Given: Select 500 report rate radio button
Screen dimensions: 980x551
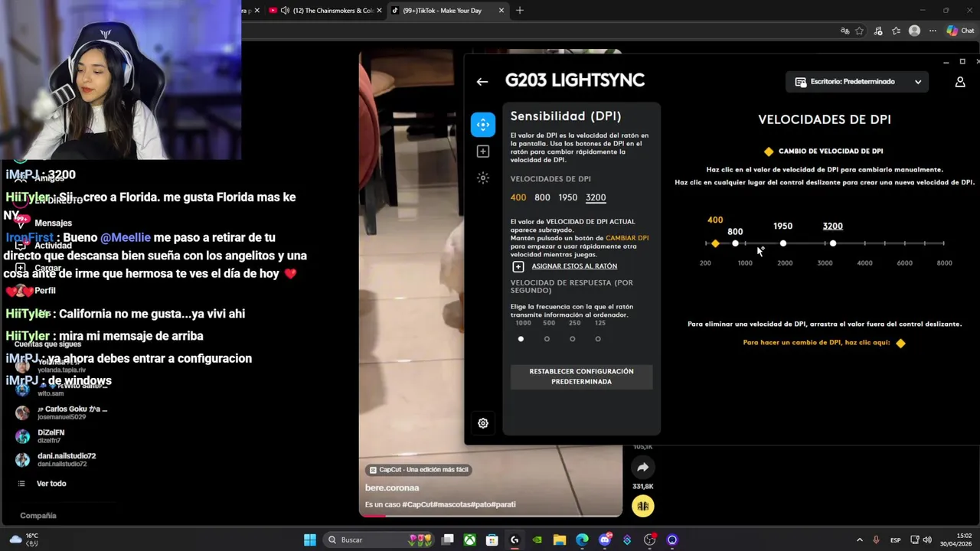Looking at the screenshot, I should (547, 339).
